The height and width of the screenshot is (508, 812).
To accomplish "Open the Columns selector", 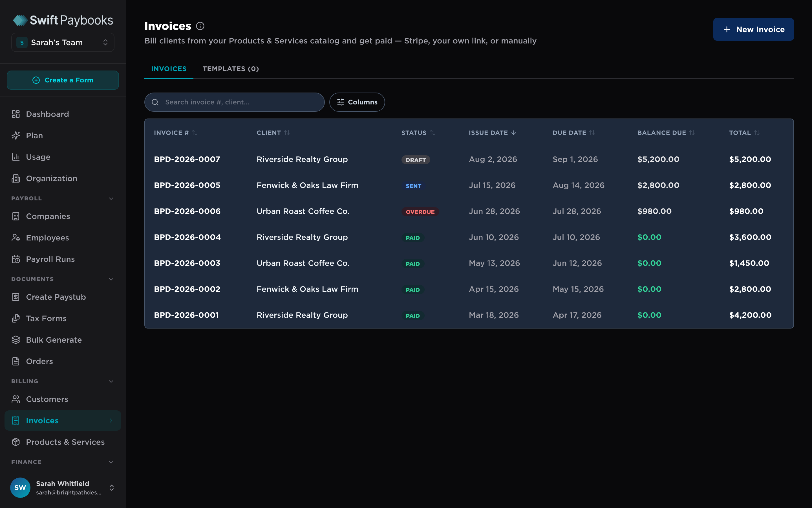I will pos(357,102).
